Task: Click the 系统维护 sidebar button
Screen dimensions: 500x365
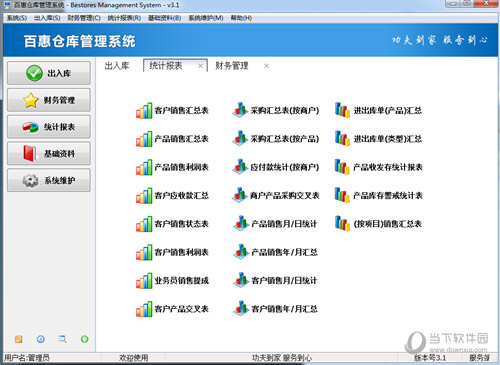Action: pyautogui.click(x=49, y=180)
